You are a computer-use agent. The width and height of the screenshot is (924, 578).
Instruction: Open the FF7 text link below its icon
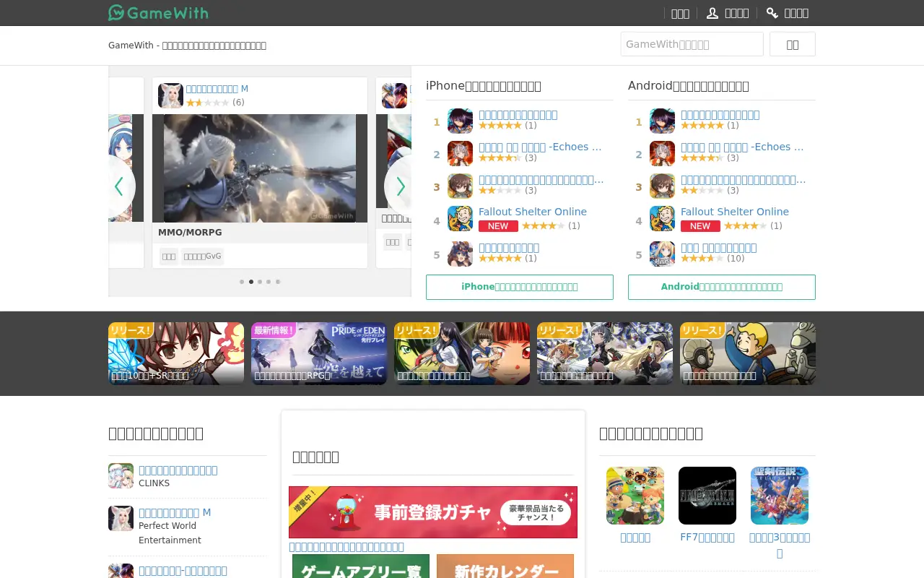pos(707,538)
